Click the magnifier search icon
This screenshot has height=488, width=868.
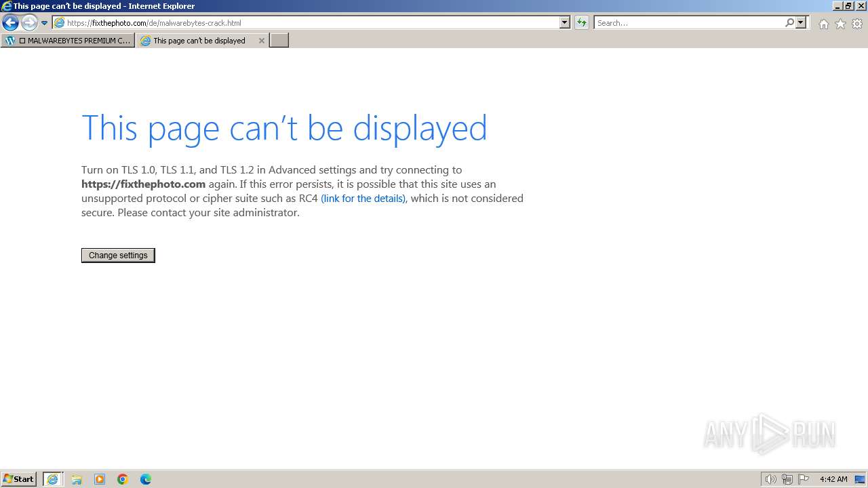tap(789, 23)
